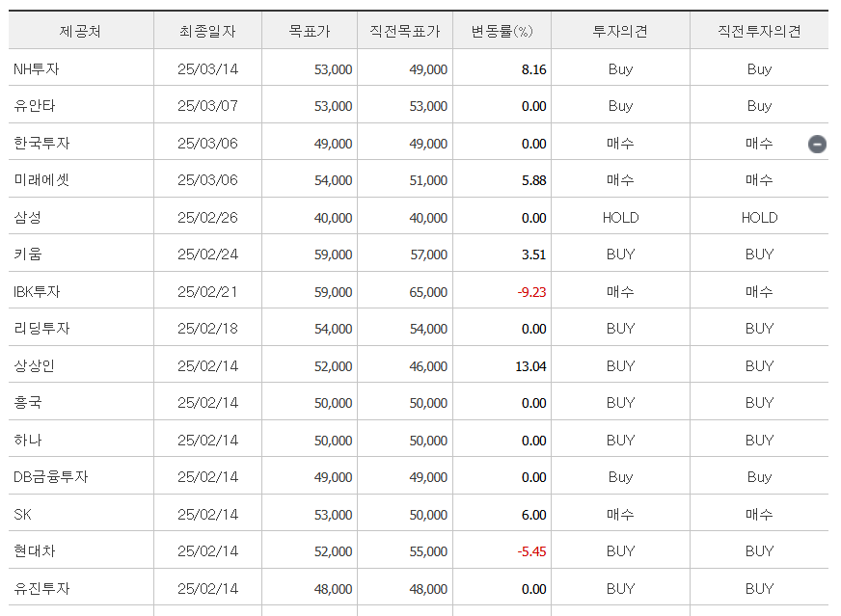Click the IBK투자 provider name
This screenshot has width=841, height=616.
(37, 292)
